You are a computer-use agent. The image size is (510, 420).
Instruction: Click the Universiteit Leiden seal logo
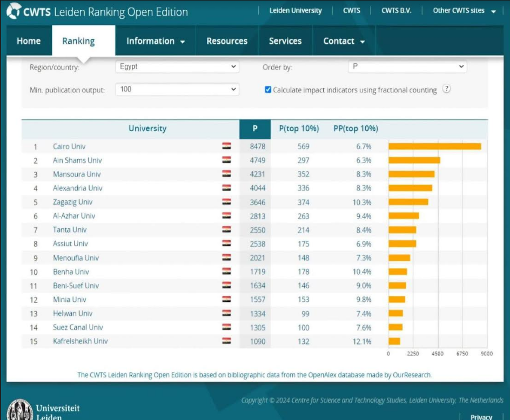click(x=19, y=410)
